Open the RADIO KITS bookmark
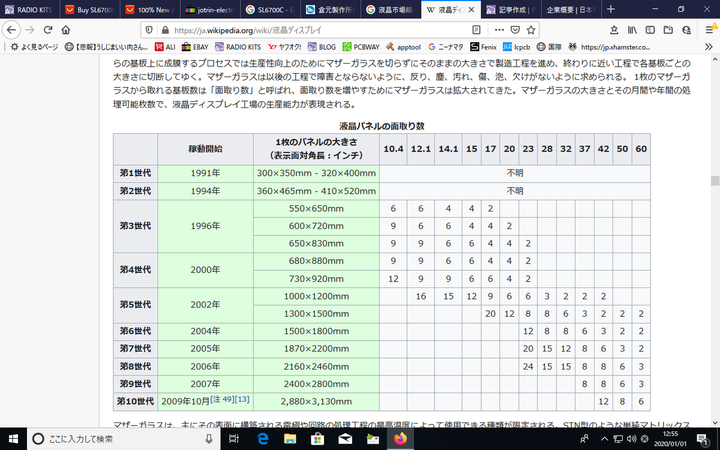720x450 pixels. point(238,47)
